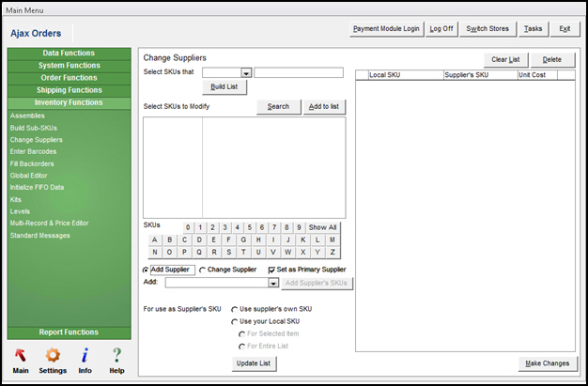Image resolution: width=588 pixels, height=386 pixels.
Task: Expand the Report Functions section
Action: tap(68, 332)
